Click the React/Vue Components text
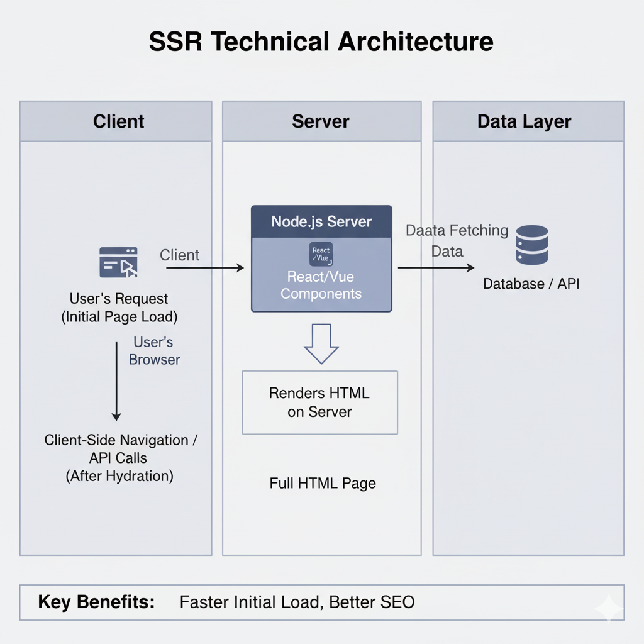 point(321,285)
